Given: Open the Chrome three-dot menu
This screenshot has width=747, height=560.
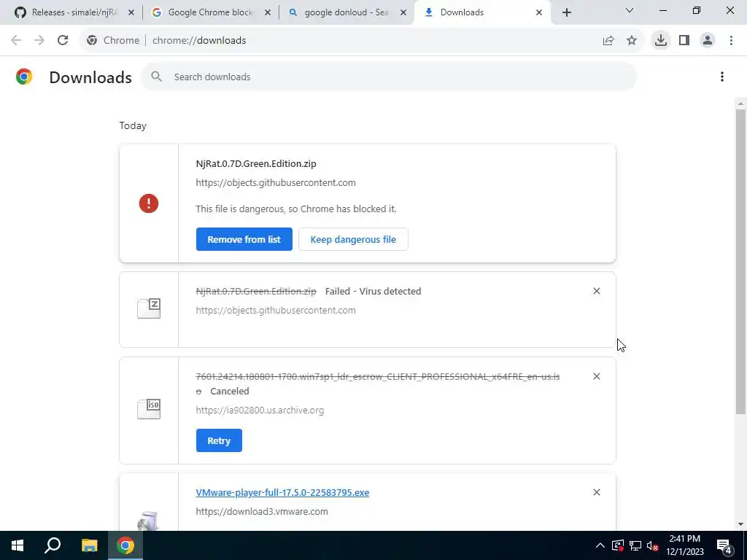Looking at the screenshot, I should tap(731, 41).
